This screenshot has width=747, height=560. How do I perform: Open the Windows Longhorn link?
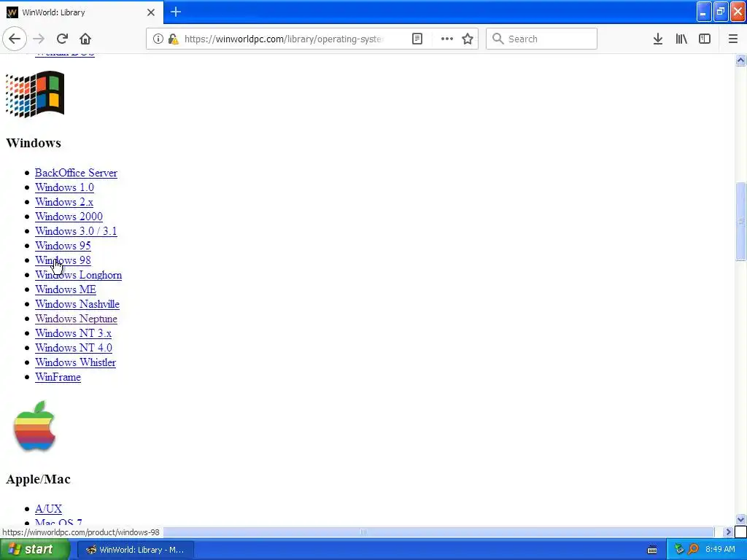tap(78, 275)
